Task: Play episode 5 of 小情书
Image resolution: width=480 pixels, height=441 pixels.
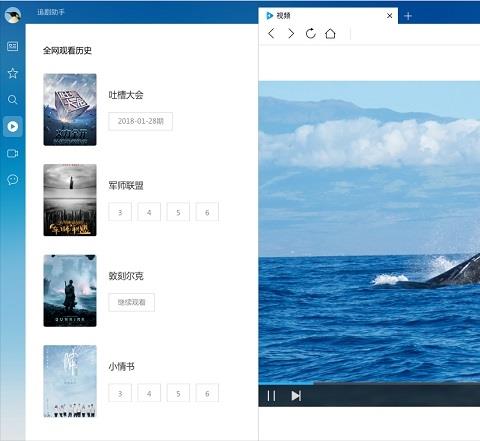Action: point(178,393)
